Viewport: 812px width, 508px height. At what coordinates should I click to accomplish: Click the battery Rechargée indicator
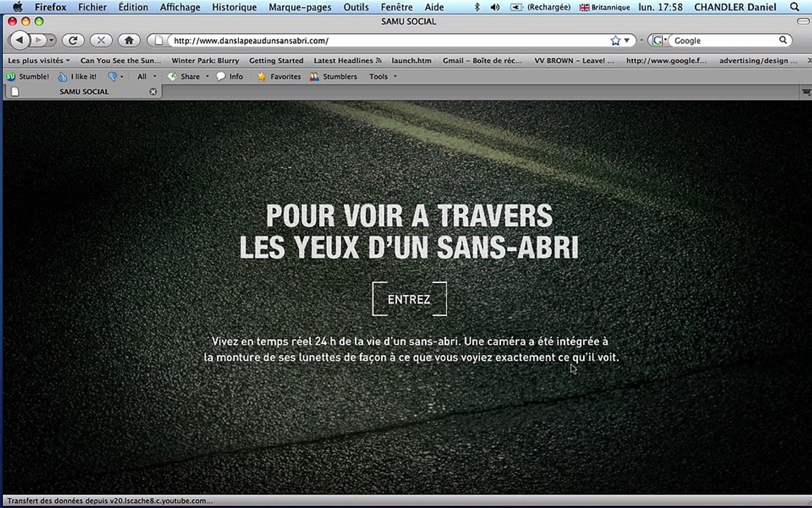click(x=540, y=7)
